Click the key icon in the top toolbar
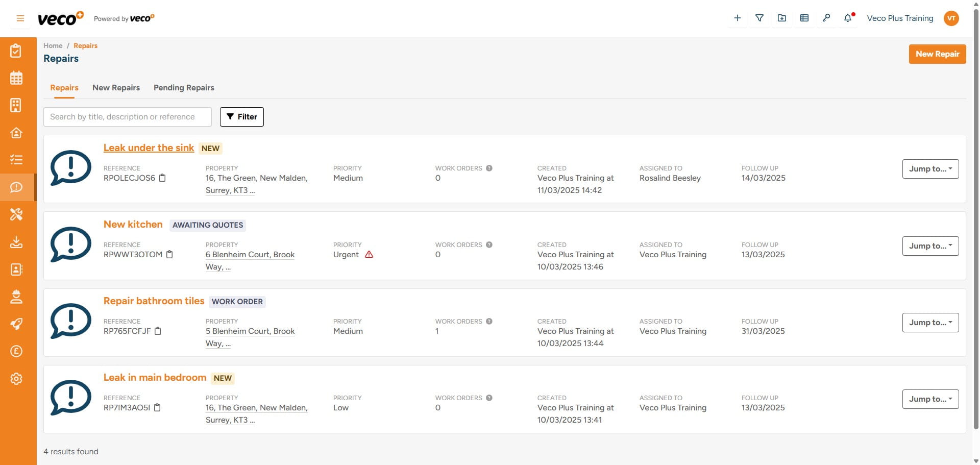Screen dimensions: 980x465 826,18
